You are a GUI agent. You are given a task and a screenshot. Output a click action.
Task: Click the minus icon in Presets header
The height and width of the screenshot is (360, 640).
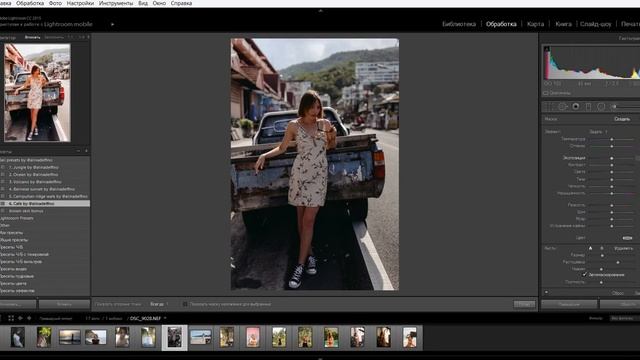click(78, 151)
